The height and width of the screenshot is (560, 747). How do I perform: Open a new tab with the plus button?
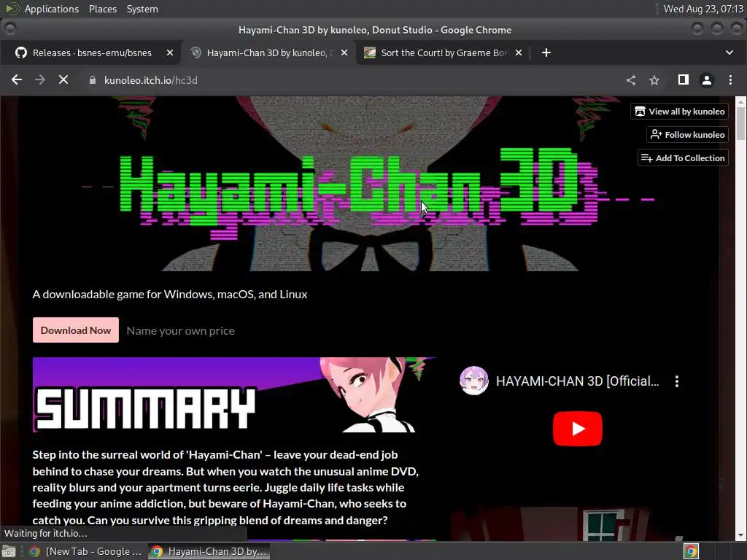tap(546, 52)
